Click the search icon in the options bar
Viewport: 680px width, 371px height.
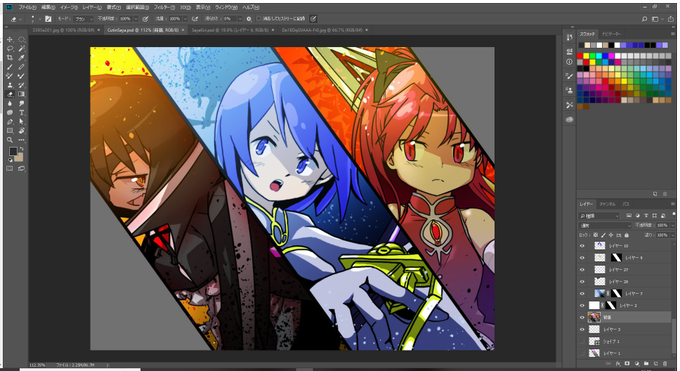coord(644,19)
